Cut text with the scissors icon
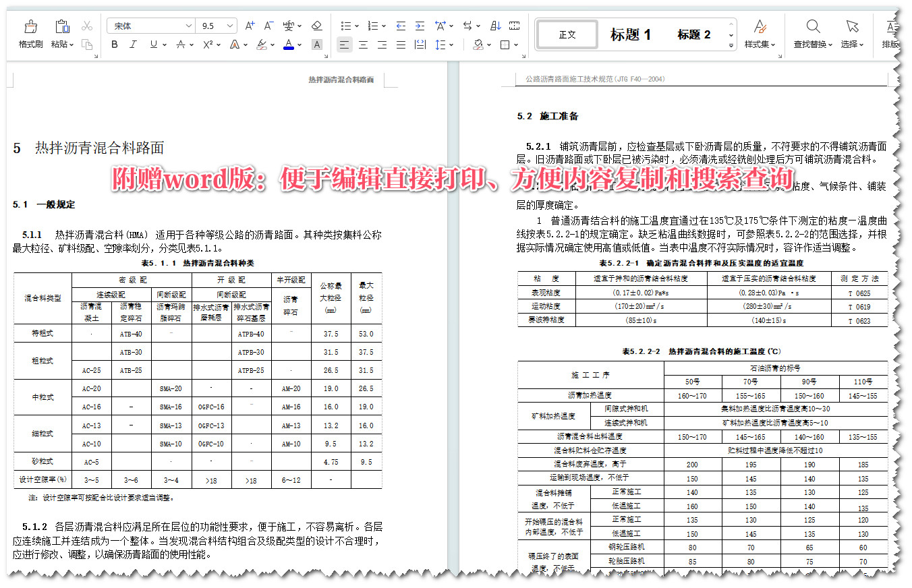The height and width of the screenshot is (588, 912). point(86,25)
